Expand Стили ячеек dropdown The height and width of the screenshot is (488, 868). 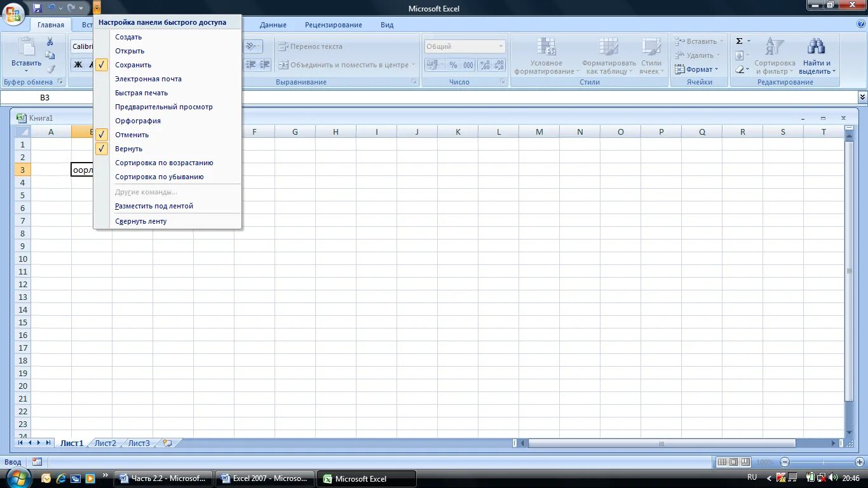[651, 56]
